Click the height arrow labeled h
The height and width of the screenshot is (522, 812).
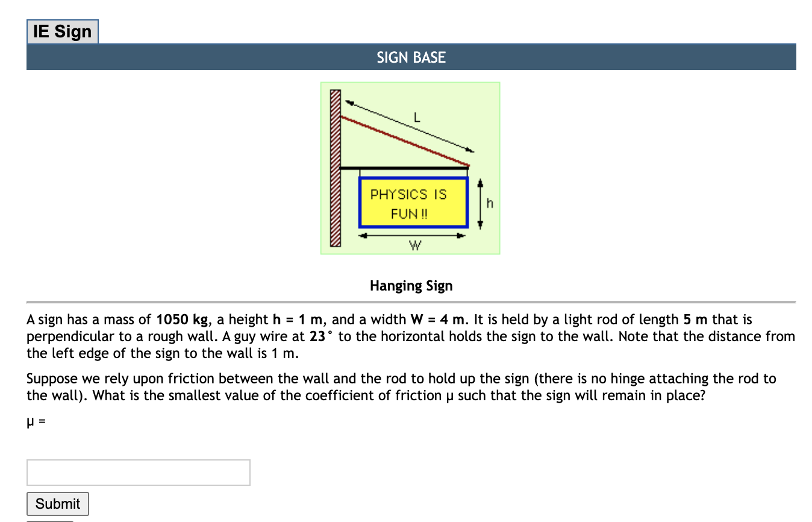480,203
